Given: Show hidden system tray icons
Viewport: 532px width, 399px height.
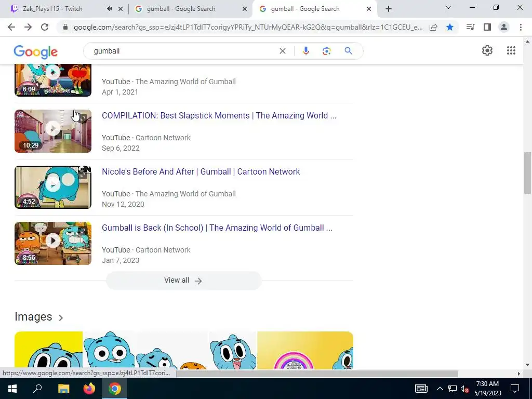Looking at the screenshot, I should pos(440,389).
